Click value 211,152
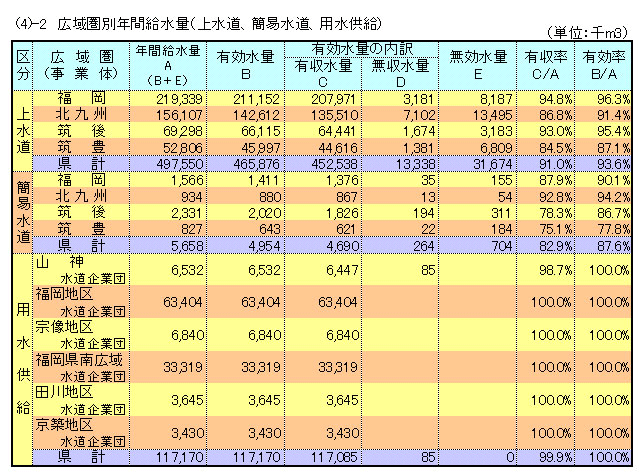This screenshot has height=472, width=643. [256, 99]
